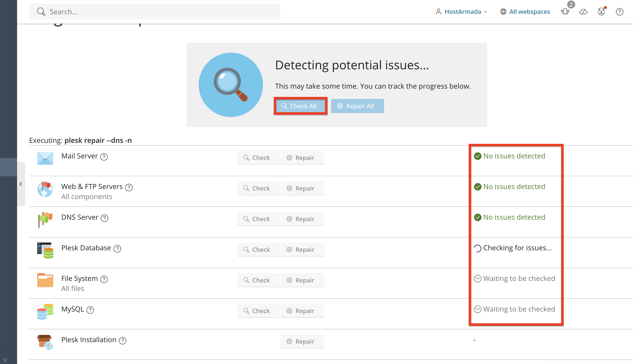
Task: Open the All webspaces selector
Action: [x=525, y=12]
